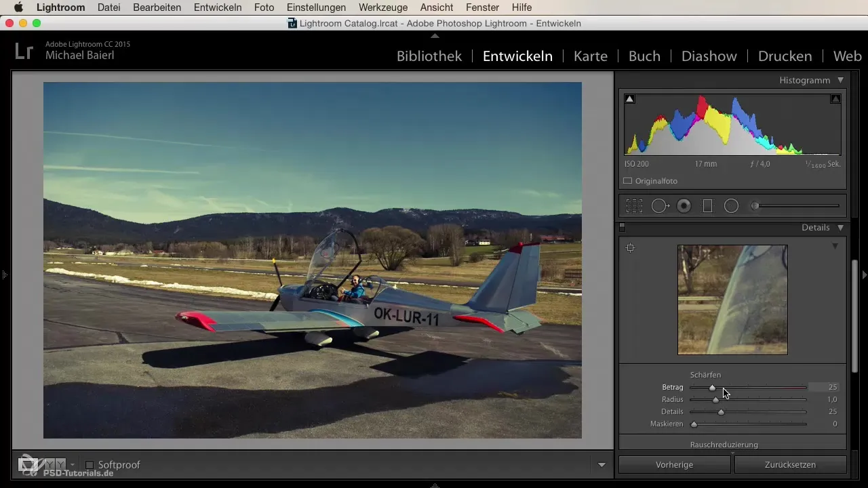
Task: Open the Foto menu
Action: pos(264,7)
